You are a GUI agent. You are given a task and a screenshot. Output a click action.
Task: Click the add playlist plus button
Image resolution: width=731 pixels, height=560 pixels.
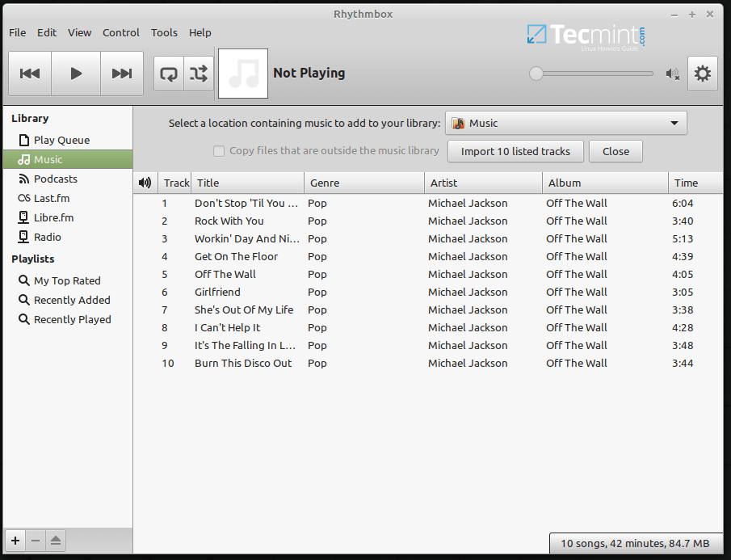pyautogui.click(x=15, y=541)
